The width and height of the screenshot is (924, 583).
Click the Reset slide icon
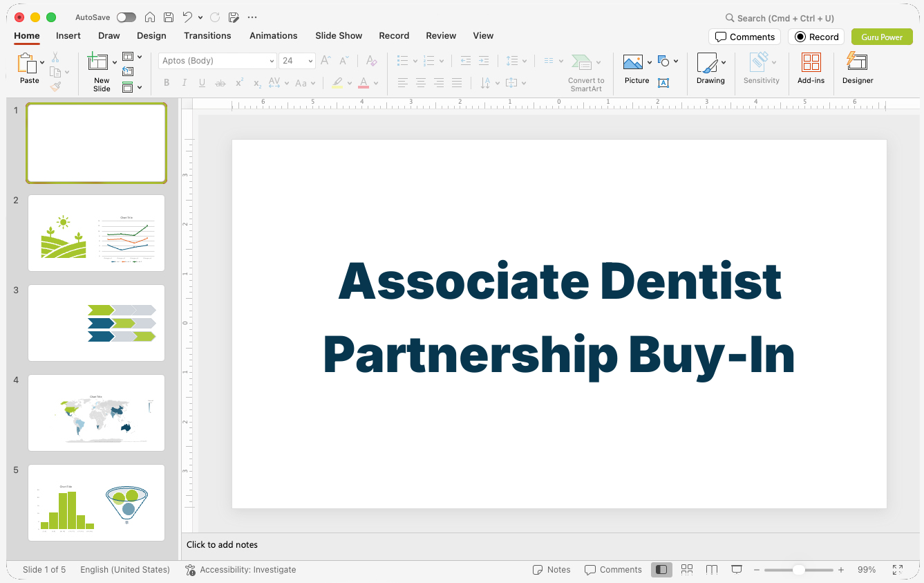tap(128, 71)
